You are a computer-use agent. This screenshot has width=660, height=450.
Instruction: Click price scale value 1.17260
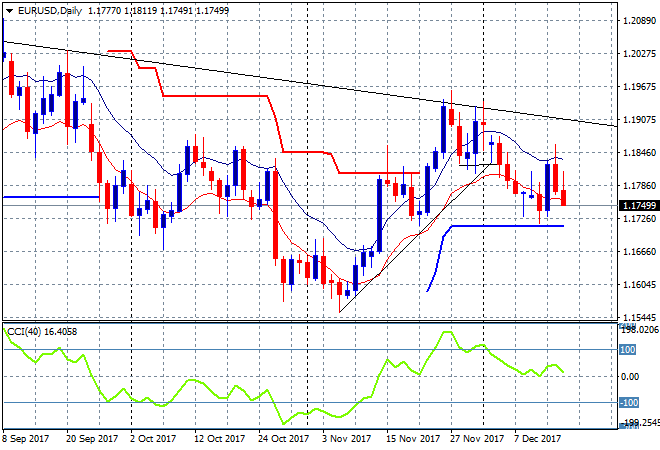tap(639, 218)
